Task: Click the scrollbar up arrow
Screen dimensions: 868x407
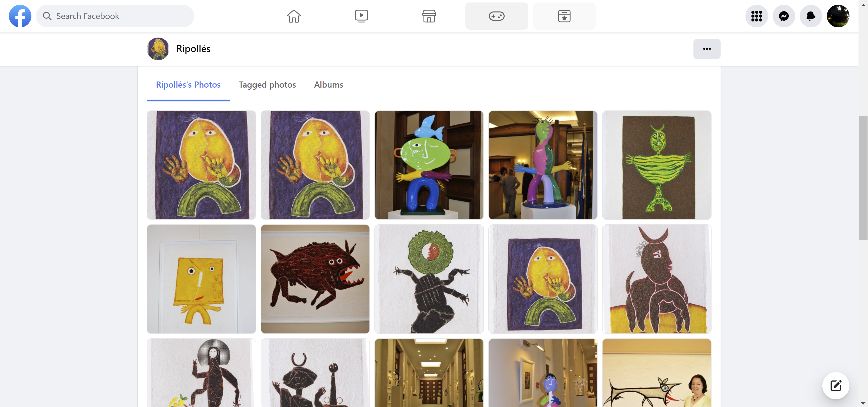Action: (x=863, y=5)
